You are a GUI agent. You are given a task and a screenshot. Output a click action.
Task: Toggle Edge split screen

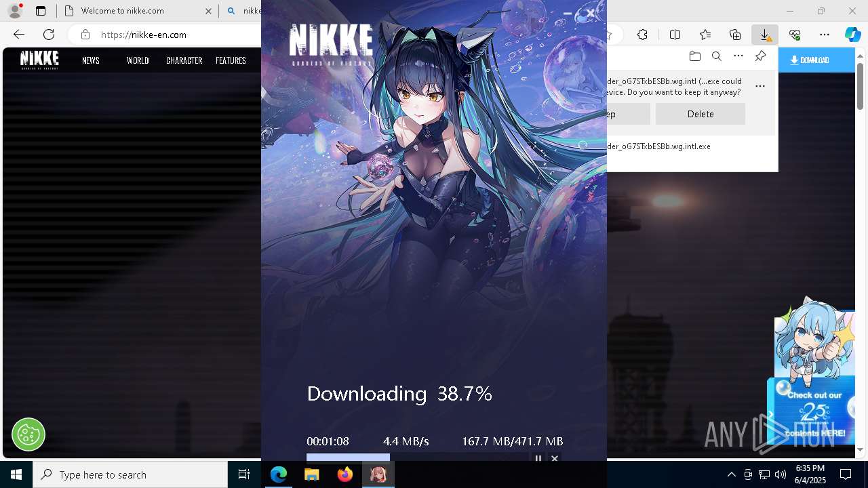(675, 35)
